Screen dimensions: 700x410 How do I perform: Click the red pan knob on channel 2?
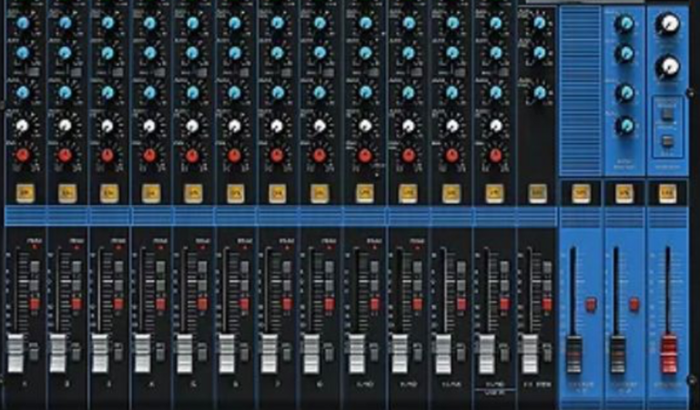click(x=65, y=156)
